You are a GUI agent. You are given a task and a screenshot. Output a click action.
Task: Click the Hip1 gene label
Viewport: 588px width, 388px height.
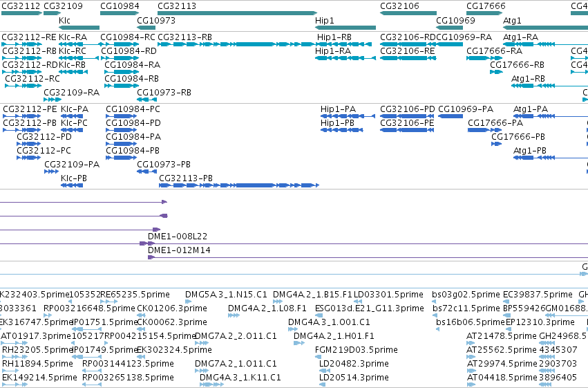[x=324, y=21]
